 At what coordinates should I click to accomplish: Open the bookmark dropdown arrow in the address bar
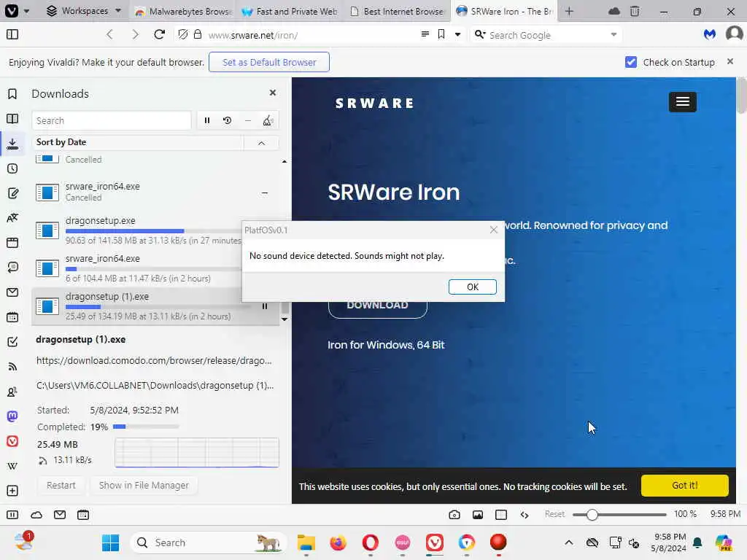point(457,34)
